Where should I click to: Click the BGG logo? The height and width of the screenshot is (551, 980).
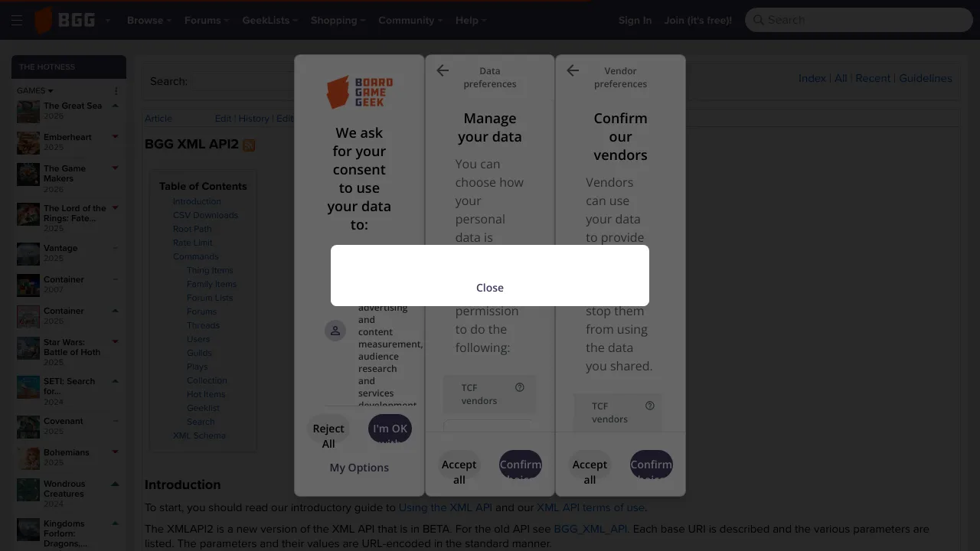point(65,21)
